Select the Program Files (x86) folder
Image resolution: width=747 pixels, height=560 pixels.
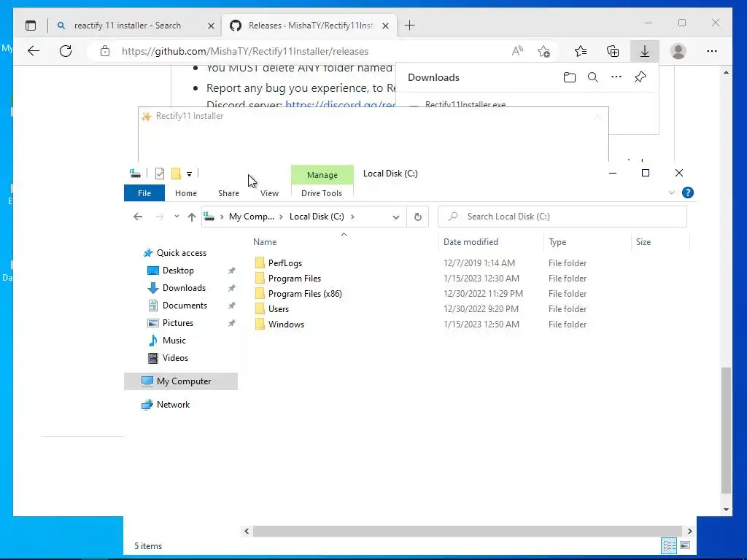click(x=305, y=294)
